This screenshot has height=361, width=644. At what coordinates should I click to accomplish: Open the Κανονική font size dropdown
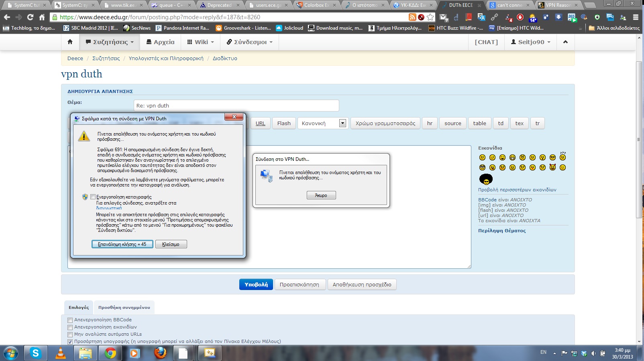(x=342, y=123)
